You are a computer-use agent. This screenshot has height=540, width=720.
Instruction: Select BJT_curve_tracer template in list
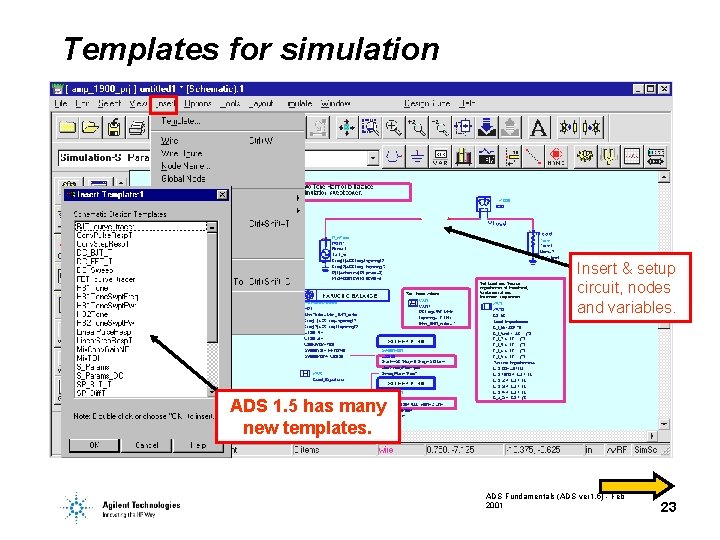click(141, 226)
